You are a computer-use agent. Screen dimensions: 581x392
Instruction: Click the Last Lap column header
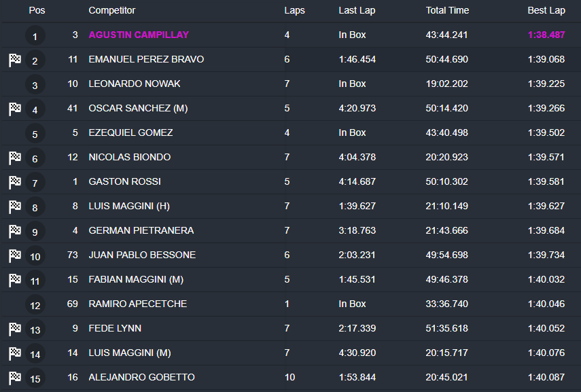tap(357, 11)
